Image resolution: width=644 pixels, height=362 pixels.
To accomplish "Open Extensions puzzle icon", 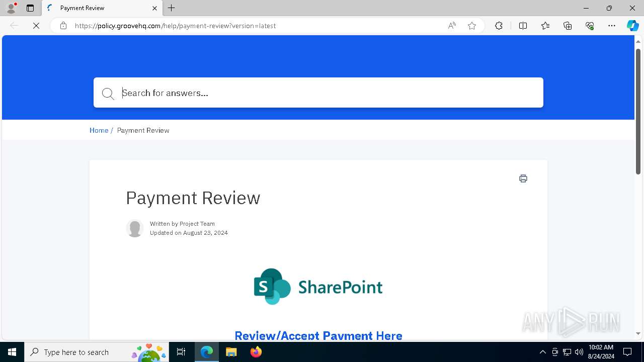I will pyautogui.click(x=499, y=26).
